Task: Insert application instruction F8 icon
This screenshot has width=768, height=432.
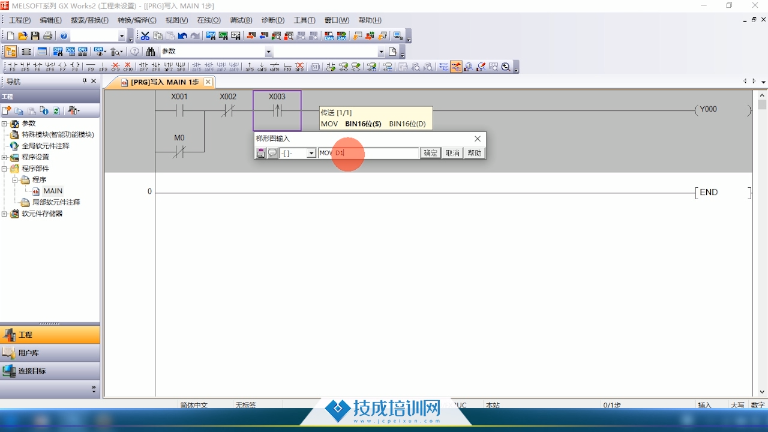Action: [x=75, y=67]
